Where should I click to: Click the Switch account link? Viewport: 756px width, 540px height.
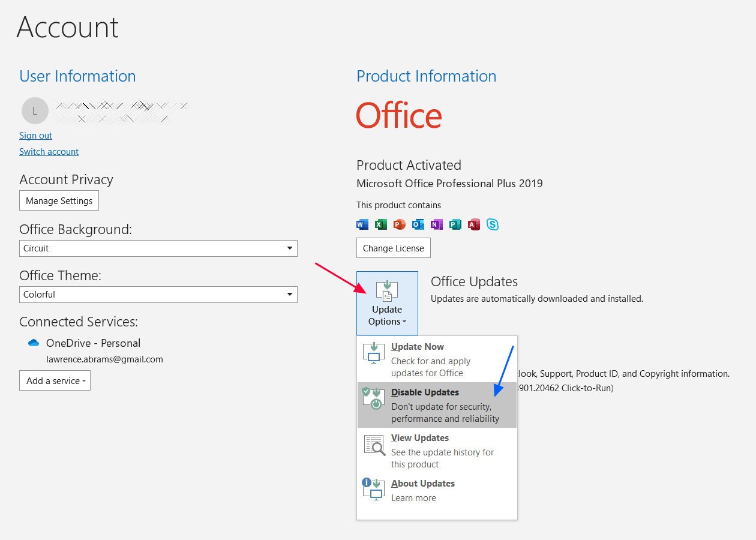49,152
